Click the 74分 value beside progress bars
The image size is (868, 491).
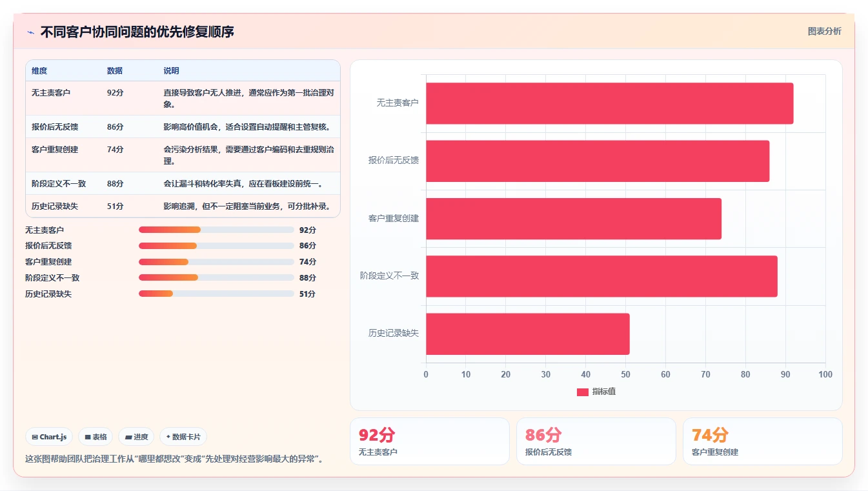click(308, 262)
